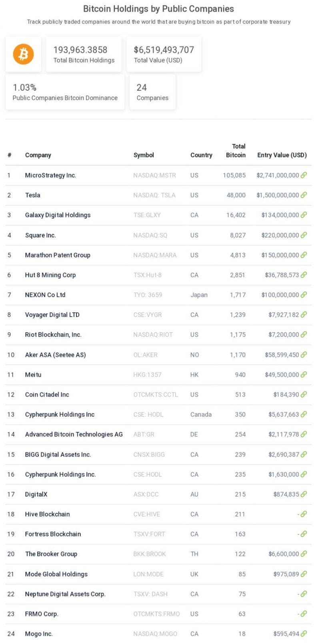
Task: Click link icon beside Galaxy Digital's $134,000,000
Action: click(304, 215)
